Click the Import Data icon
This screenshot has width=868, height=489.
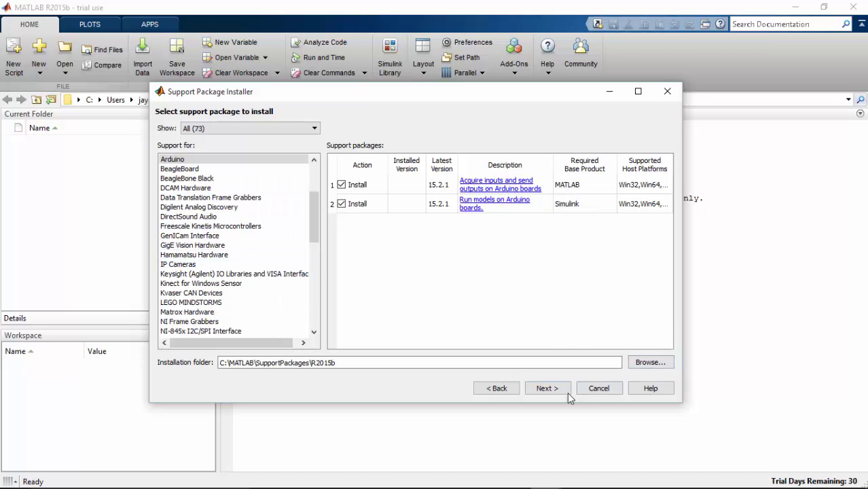(x=142, y=46)
